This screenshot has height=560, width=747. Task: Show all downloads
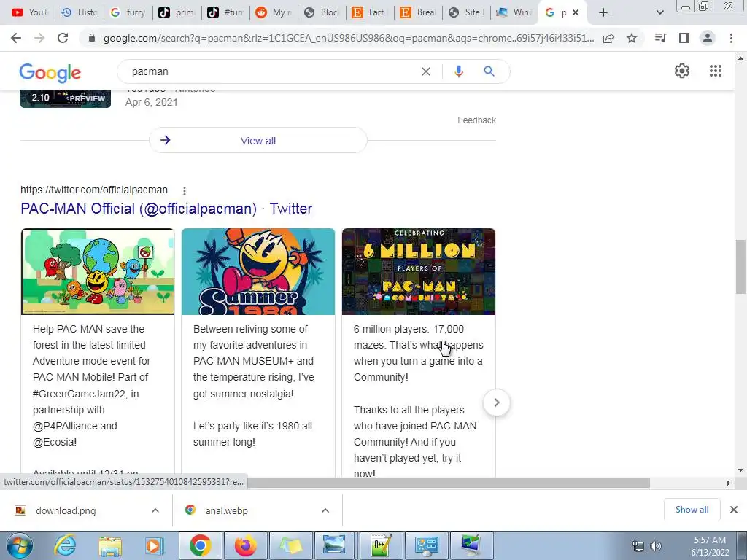[x=692, y=510]
